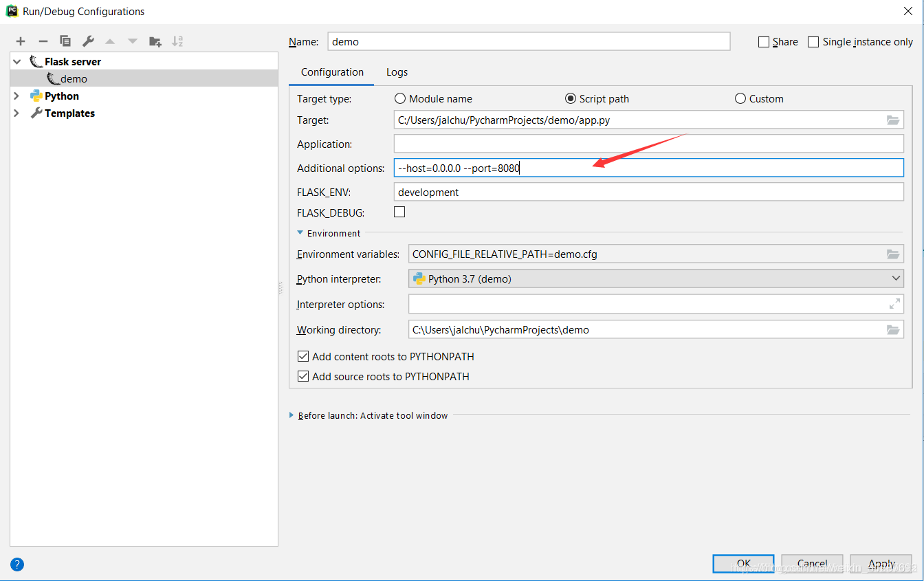Close the Run/Debug Configurations dialog
The image size is (924, 581).
tap(907, 11)
